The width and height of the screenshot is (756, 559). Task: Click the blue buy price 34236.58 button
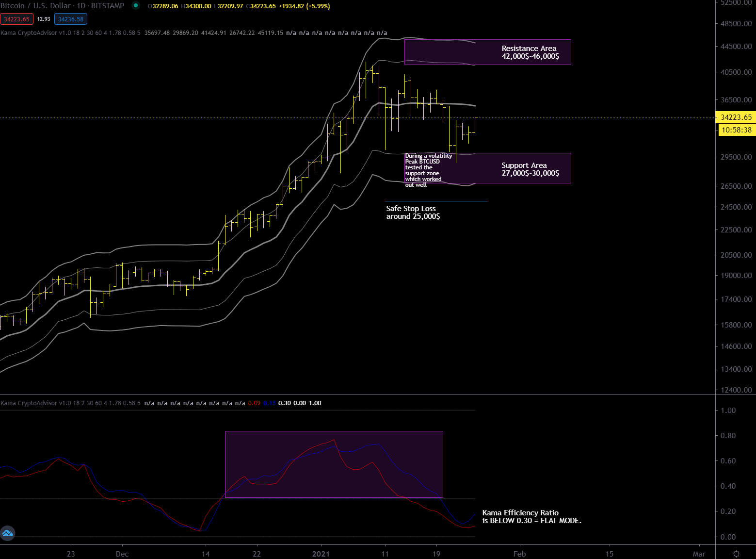point(71,19)
